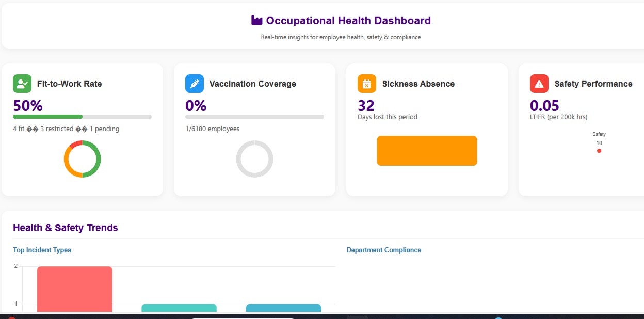Toggle the Safety legend entry on chart
The image size is (644, 319).
click(599, 134)
